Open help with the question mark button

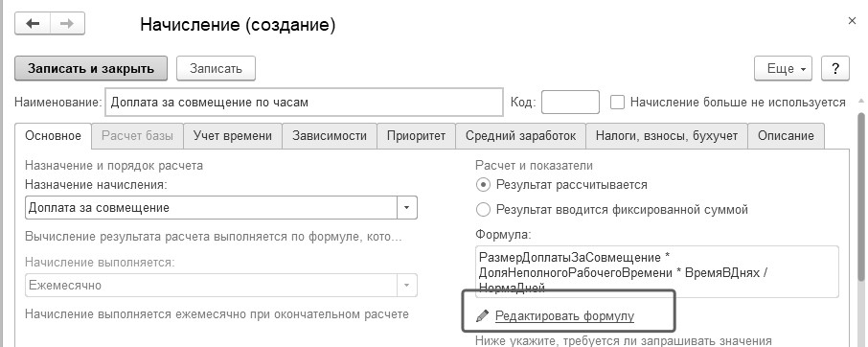tap(834, 69)
